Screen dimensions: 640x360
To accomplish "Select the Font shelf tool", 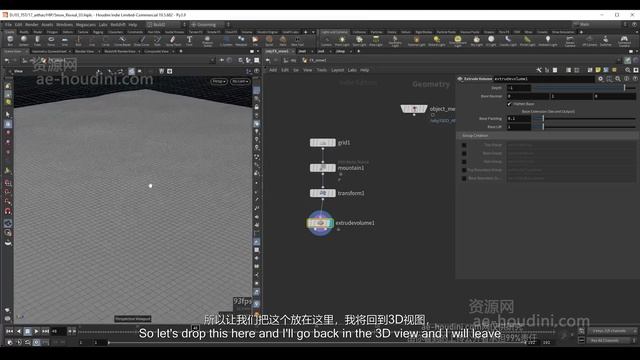I will tap(189, 40).
